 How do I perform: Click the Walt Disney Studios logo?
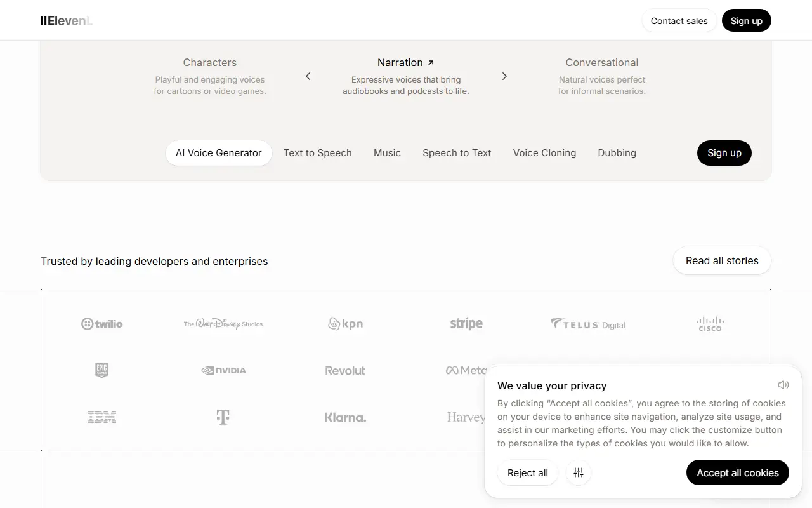223,324
